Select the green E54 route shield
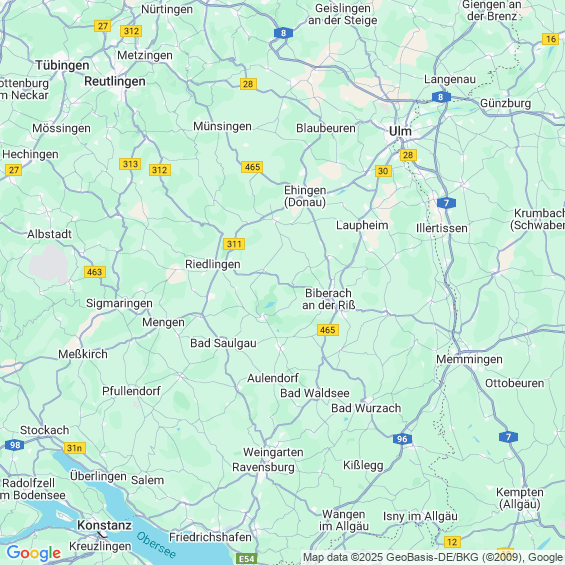The image size is (565, 565). pos(247,559)
